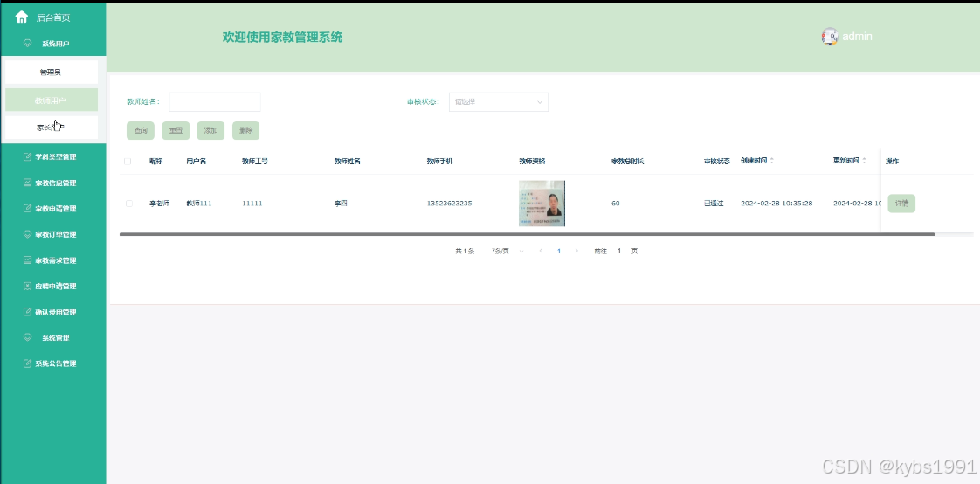The width and height of the screenshot is (980, 484).
Task: Click the 查询 button
Action: pos(141,131)
